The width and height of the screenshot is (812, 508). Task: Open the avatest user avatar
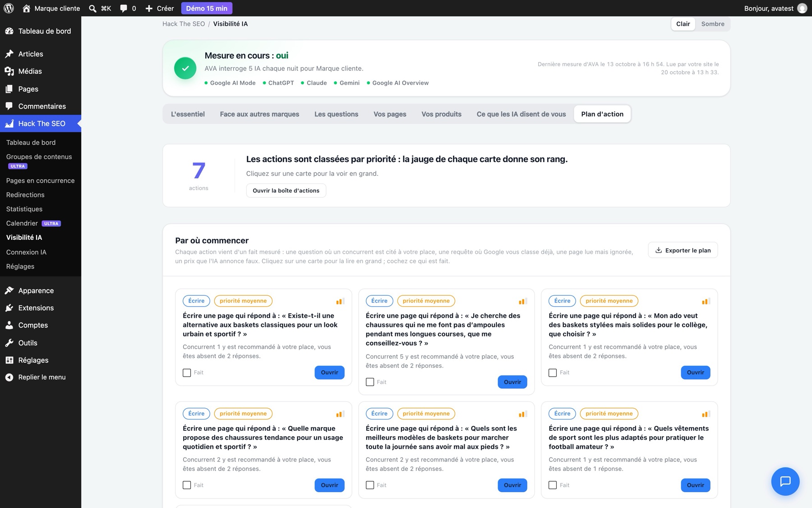(802, 8)
